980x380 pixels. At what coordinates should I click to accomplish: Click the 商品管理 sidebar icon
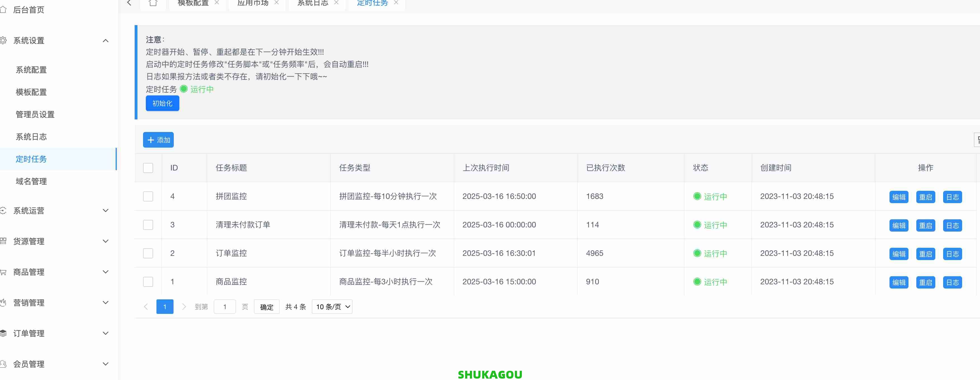3,272
